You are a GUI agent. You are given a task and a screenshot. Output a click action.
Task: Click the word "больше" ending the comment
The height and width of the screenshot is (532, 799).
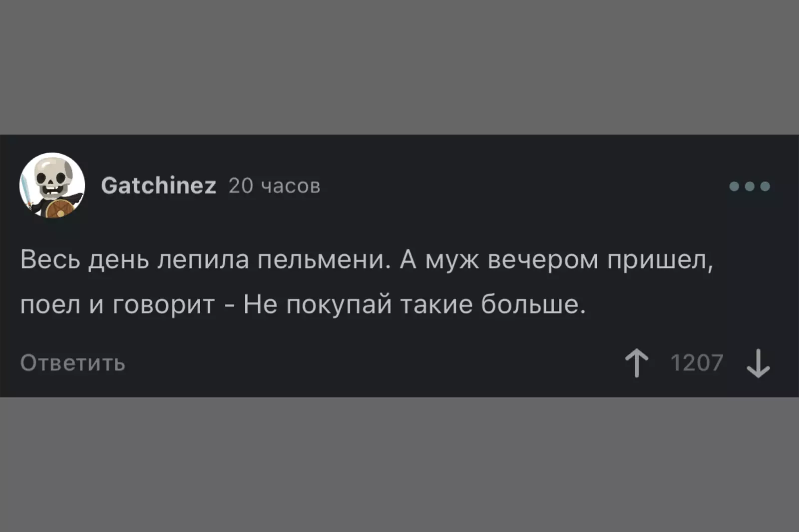click(x=533, y=304)
